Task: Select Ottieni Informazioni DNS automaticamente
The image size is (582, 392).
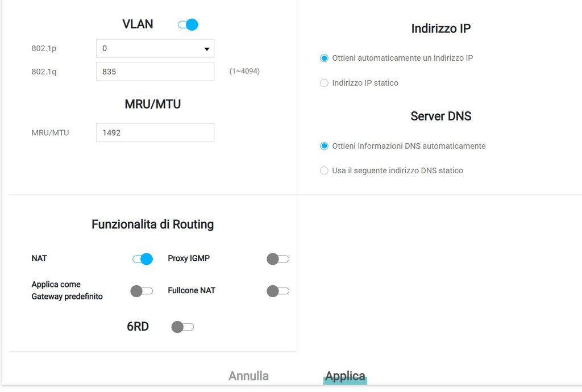Action: [x=325, y=146]
